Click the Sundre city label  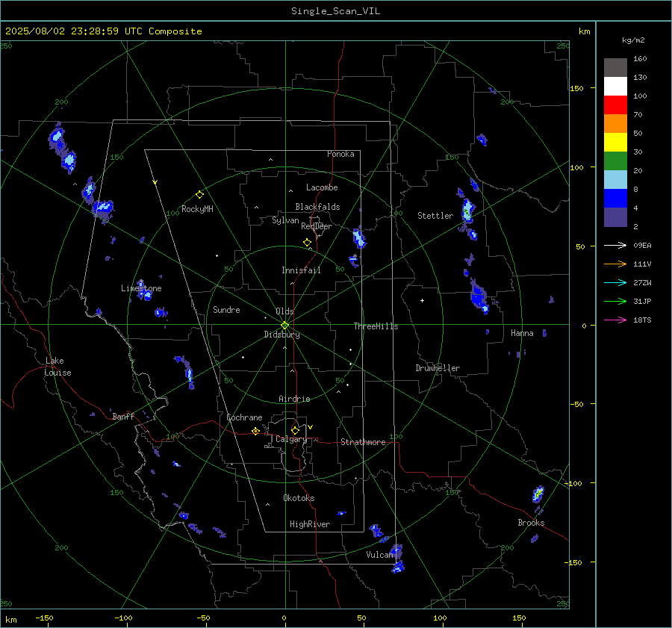(226, 309)
